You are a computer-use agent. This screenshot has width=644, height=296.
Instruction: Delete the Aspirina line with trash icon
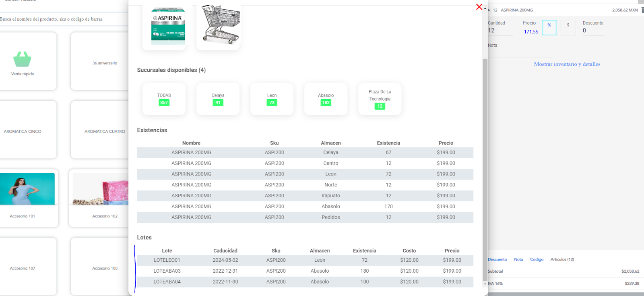(642, 10)
